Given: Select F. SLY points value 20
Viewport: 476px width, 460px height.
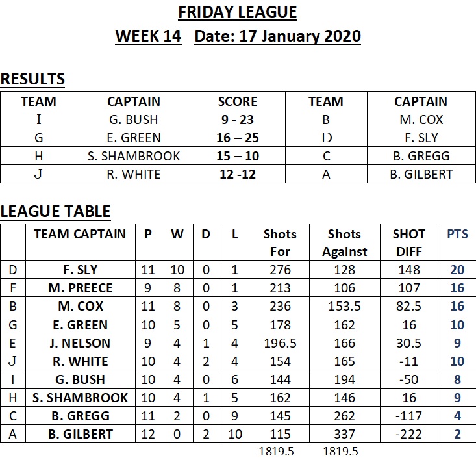Looking at the screenshot, I should [x=457, y=270].
